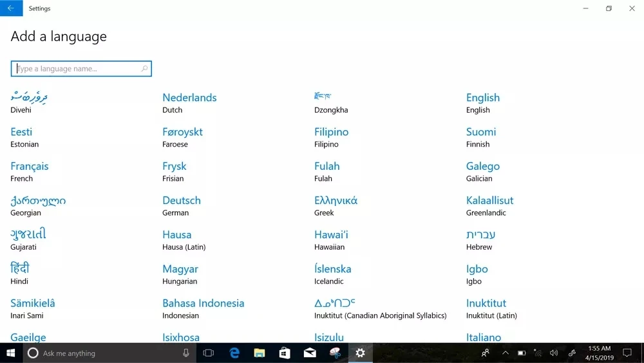Viewport: 644px width, 363px height.
Task: Choose the Georgian language
Action: tap(38, 206)
